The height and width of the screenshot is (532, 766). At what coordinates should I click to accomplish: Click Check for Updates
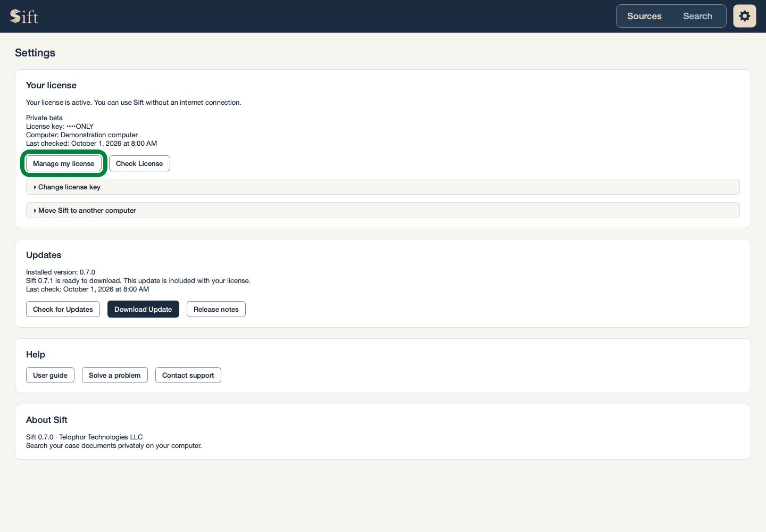pyautogui.click(x=63, y=309)
